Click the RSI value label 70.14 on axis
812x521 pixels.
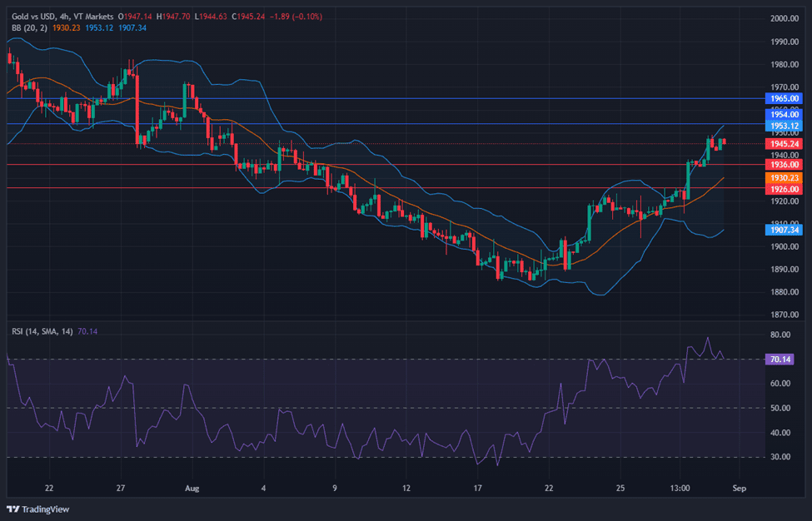(783, 360)
